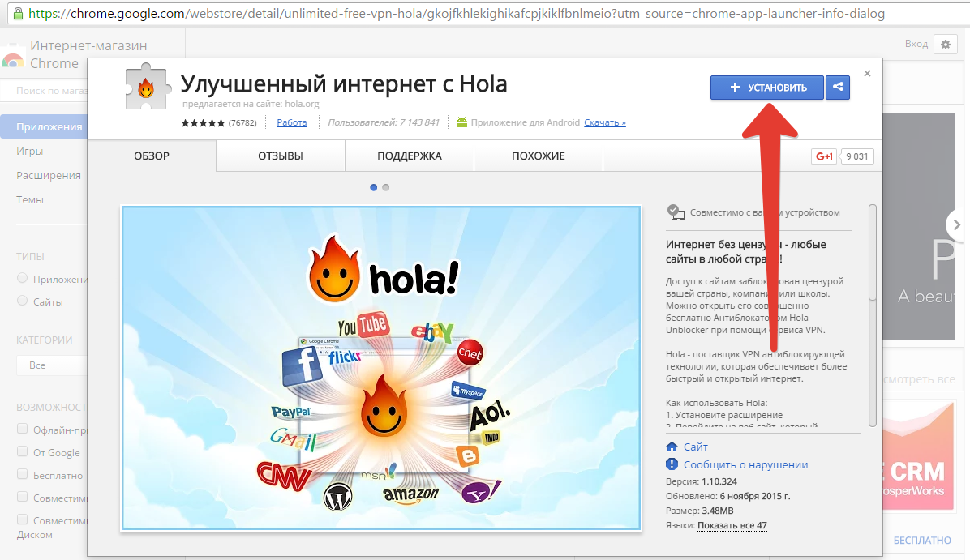The width and height of the screenshot is (970, 560).
Task: Show next promo with right chevron
Action: 957,225
